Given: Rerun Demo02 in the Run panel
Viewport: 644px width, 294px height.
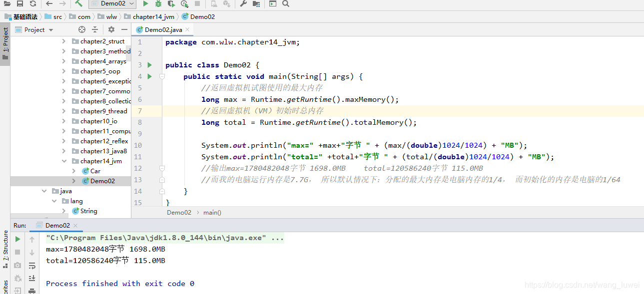Looking at the screenshot, I should coord(18,239).
